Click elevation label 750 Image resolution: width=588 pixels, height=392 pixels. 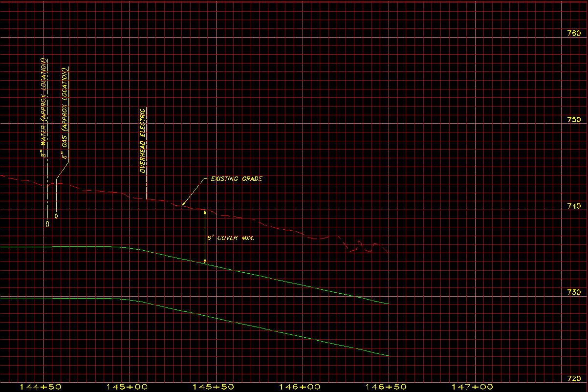(x=573, y=120)
